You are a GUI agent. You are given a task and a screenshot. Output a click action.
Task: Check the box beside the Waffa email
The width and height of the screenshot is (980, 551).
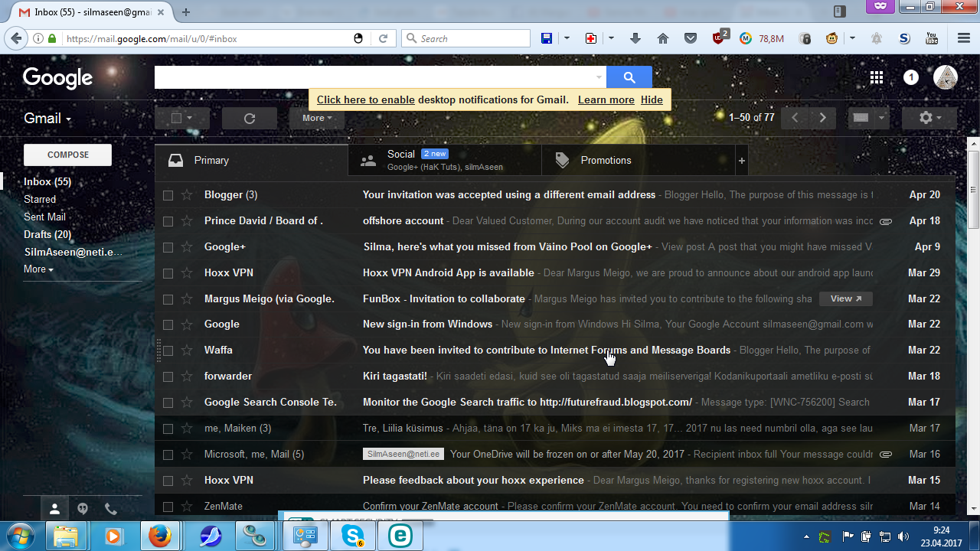pyautogui.click(x=168, y=350)
